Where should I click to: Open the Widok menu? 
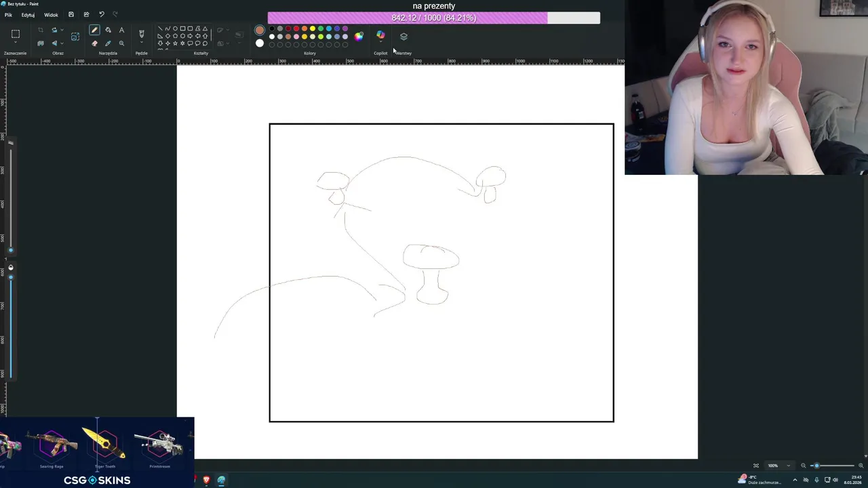pos(51,14)
